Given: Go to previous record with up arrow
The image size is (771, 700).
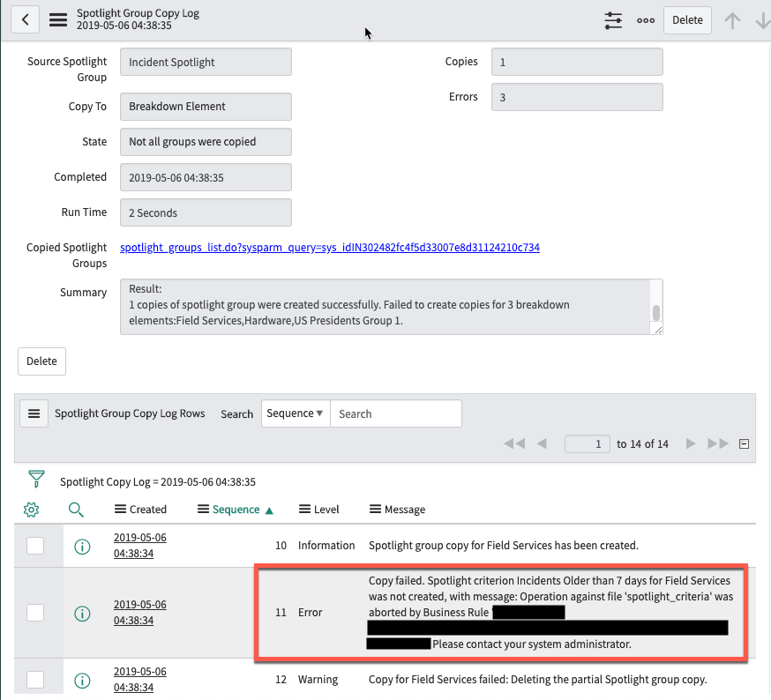Looking at the screenshot, I should 732,20.
